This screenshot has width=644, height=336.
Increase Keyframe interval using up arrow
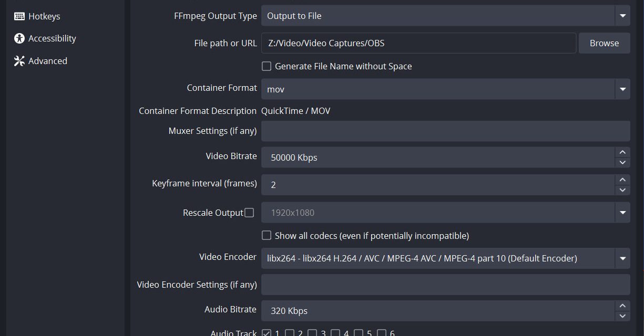point(622,180)
